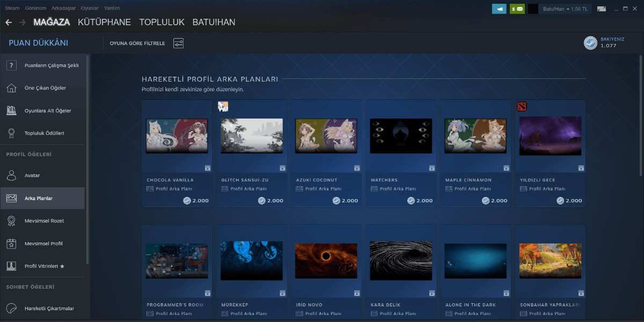Click the person icon next to Avatar

(x=11, y=175)
